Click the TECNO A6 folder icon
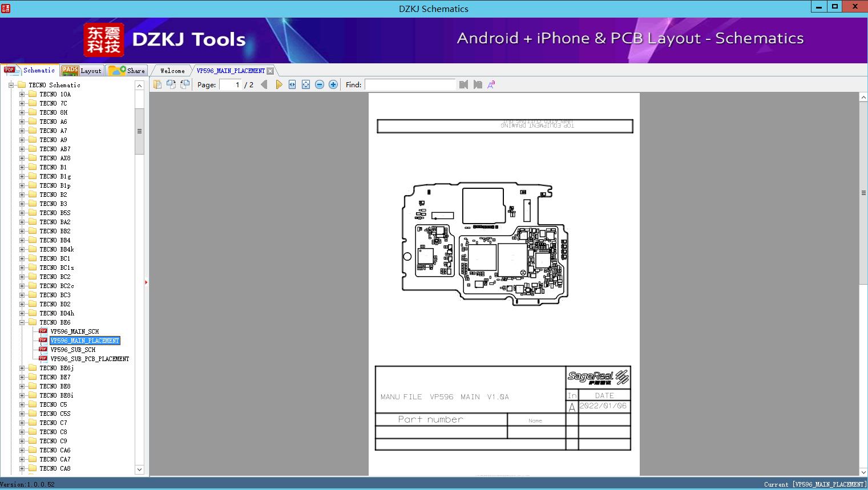Screen dimensions: 868x490 pos(33,122)
